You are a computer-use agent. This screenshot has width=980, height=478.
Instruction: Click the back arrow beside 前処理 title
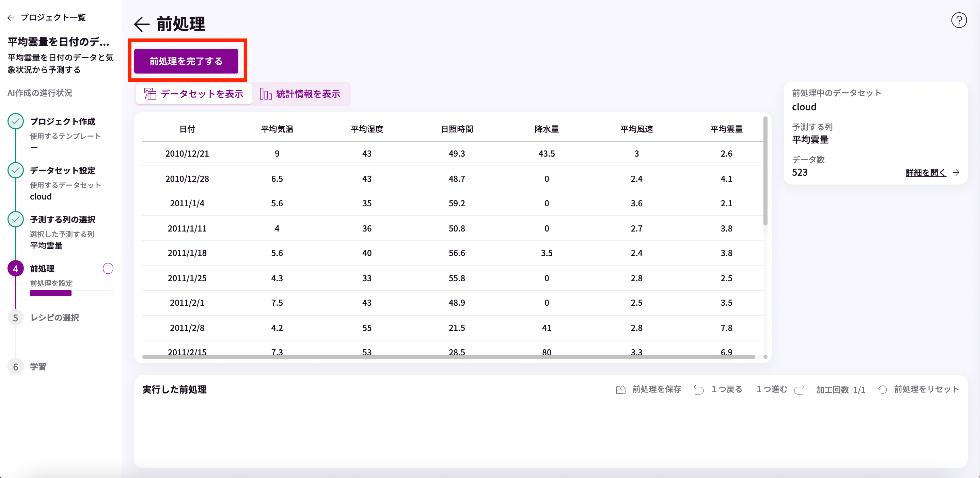click(142, 24)
